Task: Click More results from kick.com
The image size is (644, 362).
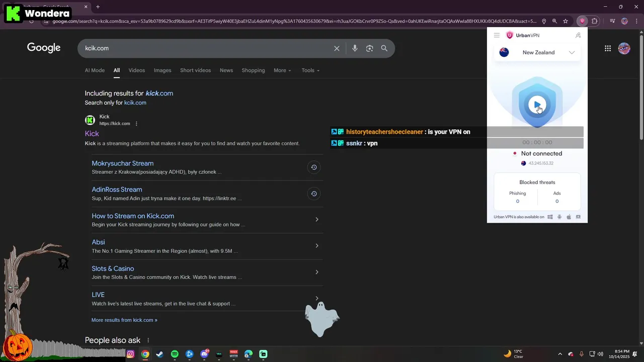Action: 124,320
